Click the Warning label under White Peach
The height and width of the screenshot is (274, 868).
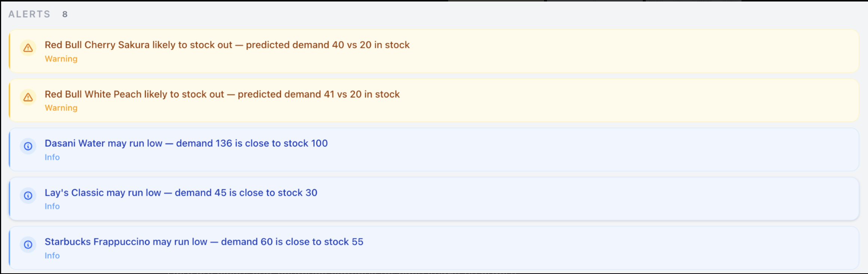point(61,108)
